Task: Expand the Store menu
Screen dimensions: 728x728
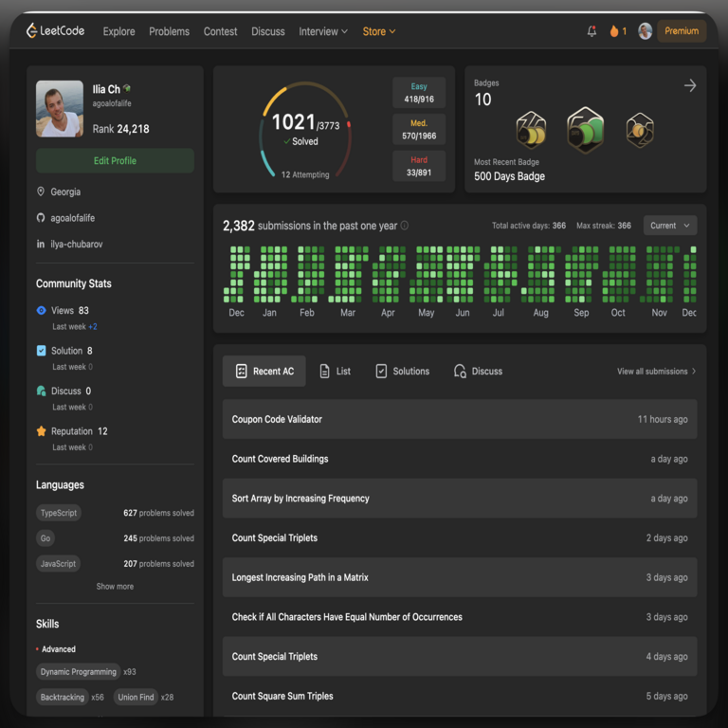Action: [x=379, y=31]
